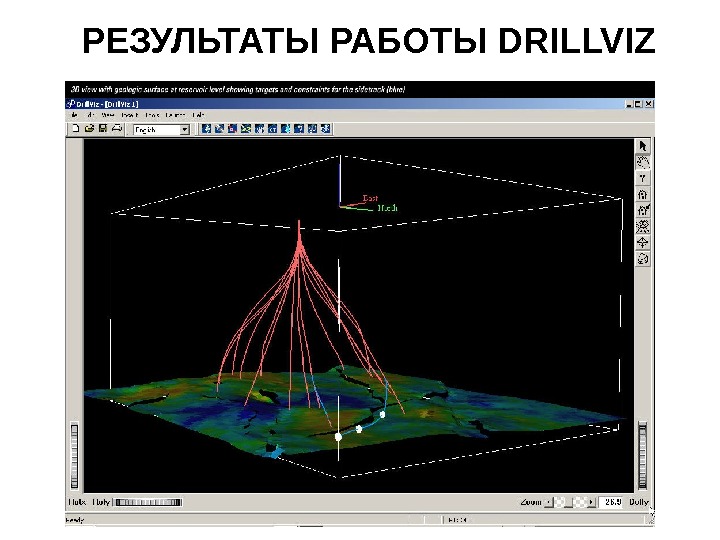Maximize the DrillViz window
This screenshot has width=720, height=540.
click(x=638, y=104)
